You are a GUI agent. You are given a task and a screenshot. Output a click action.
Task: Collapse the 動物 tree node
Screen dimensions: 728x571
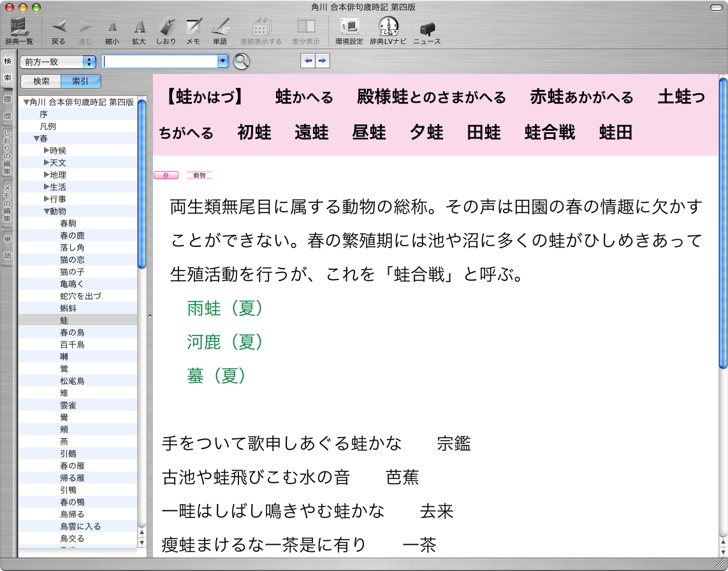(x=47, y=211)
